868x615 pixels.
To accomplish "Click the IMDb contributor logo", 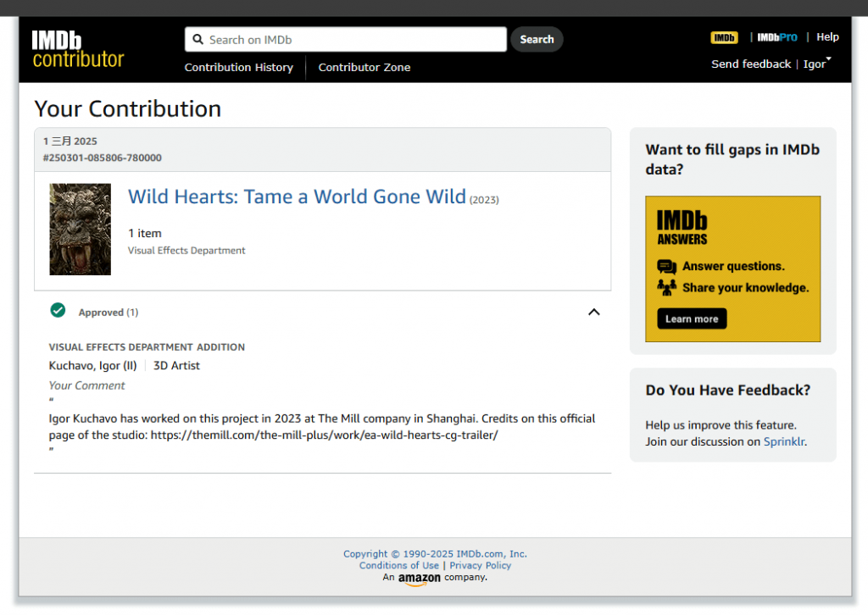I will (77, 49).
